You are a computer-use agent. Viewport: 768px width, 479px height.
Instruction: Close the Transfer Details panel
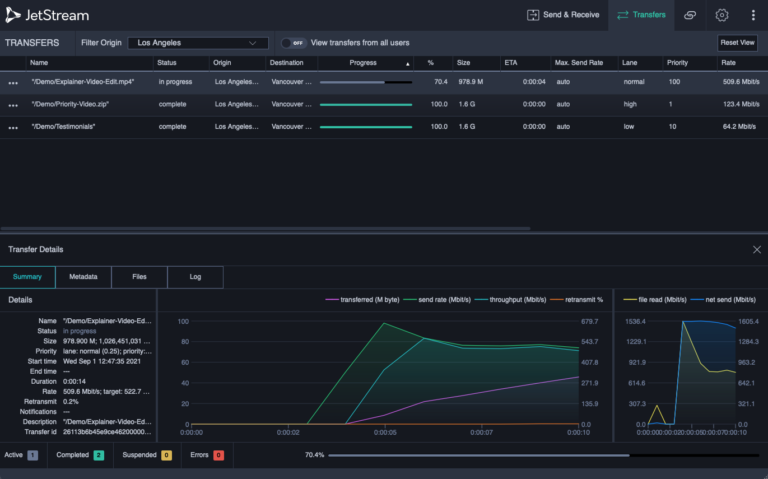click(756, 249)
